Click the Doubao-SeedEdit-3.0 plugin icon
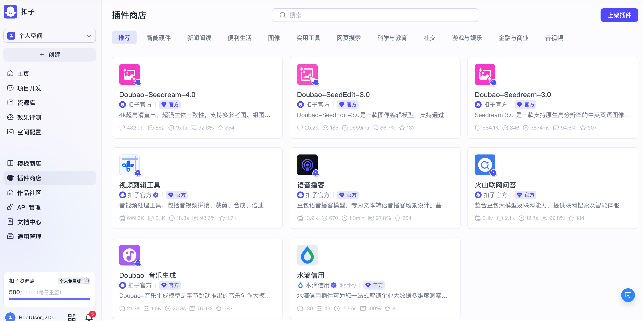 307,74
